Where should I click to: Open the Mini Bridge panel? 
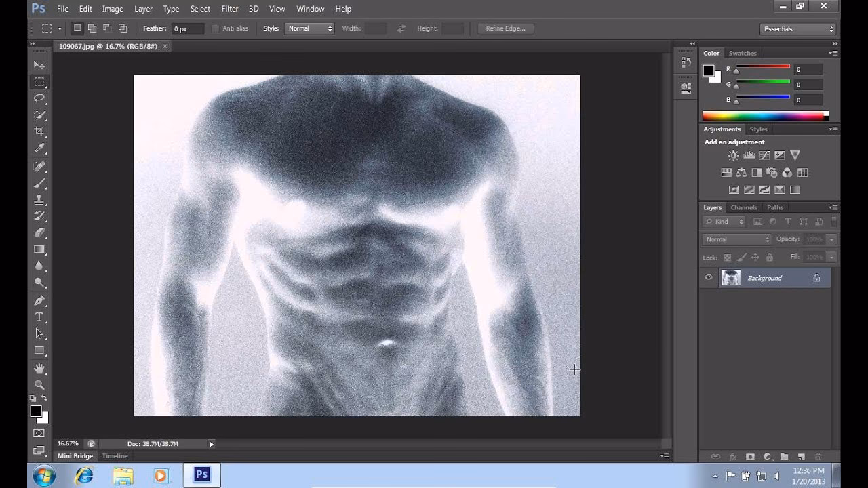tap(75, 455)
